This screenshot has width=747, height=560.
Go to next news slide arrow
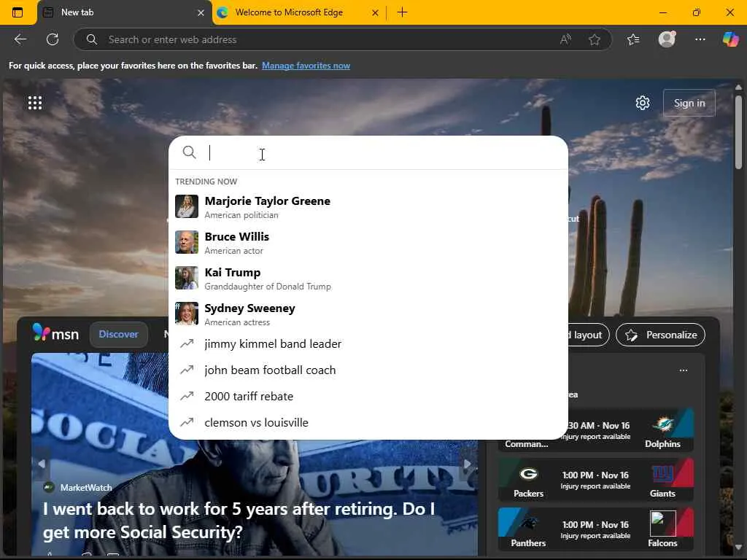point(468,463)
